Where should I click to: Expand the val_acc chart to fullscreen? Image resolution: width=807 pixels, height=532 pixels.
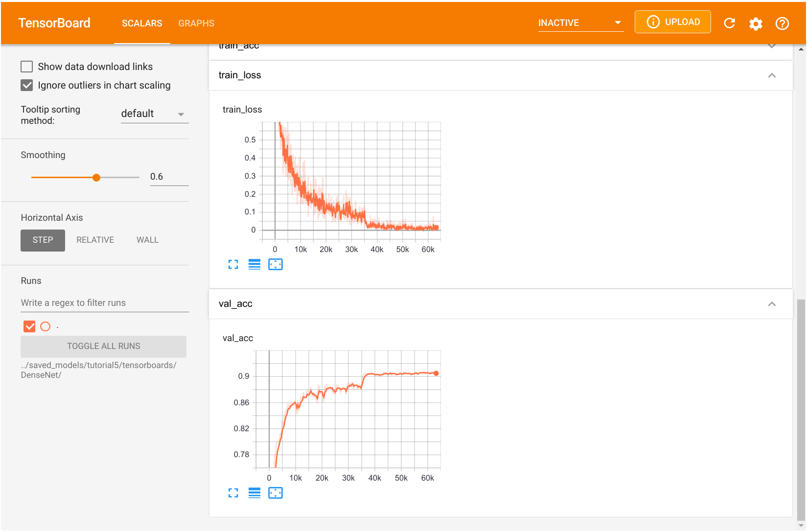233,493
